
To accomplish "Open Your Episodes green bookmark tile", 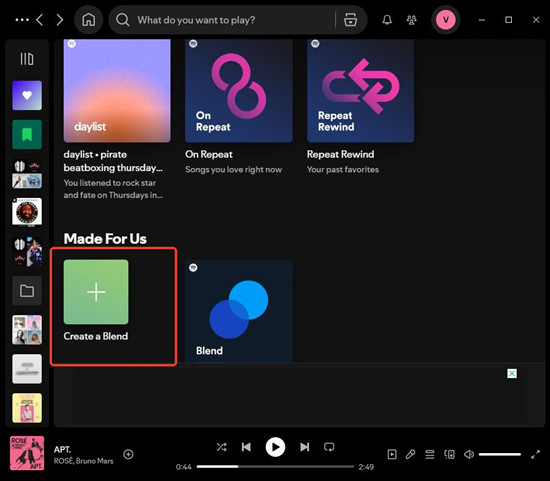I will click(x=27, y=134).
